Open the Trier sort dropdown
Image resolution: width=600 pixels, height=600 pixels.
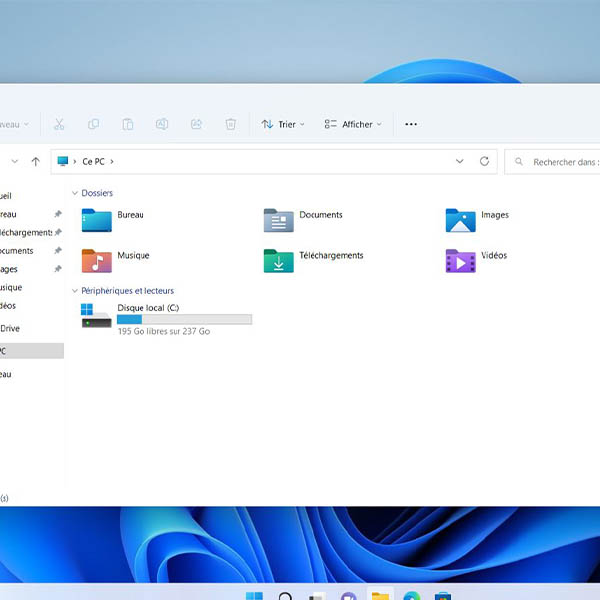(284, 124)
